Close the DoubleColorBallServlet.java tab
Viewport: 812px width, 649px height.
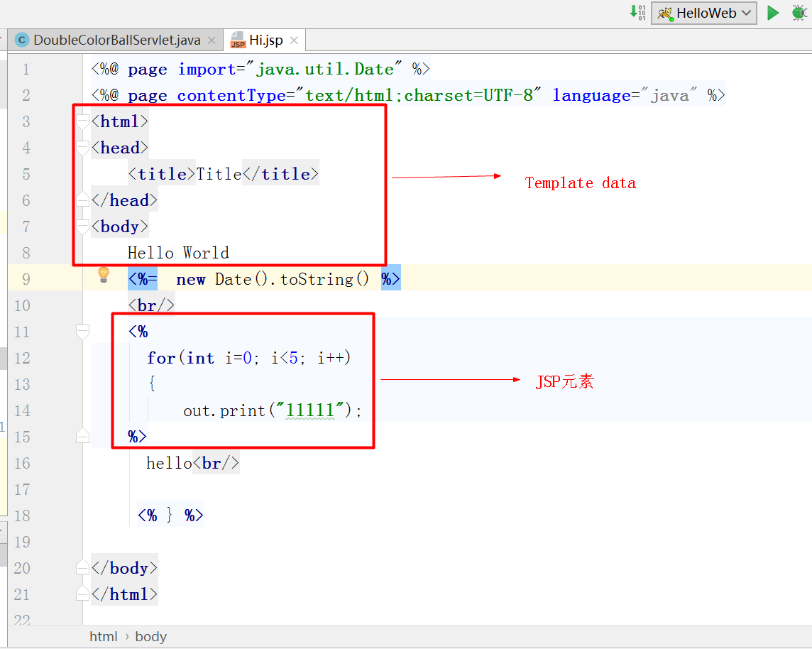pyautogui.click(x=212, y=40)
